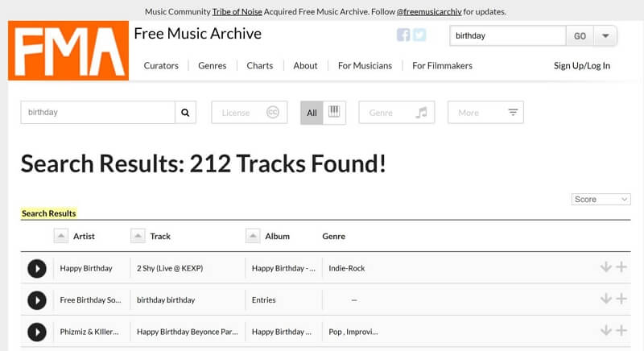The image size is (644, 351).
Task: Expand the Score sort dropdown
Action: (x=601, y=199)
